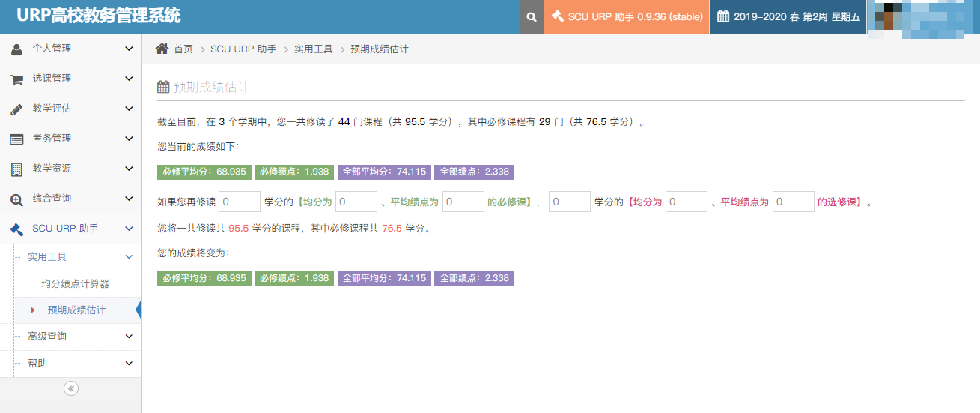The width and height of the screenshot is (980, 413).
Task: Click 预期成绩估计 breadcrumb item
Action: tap(380, 49)
